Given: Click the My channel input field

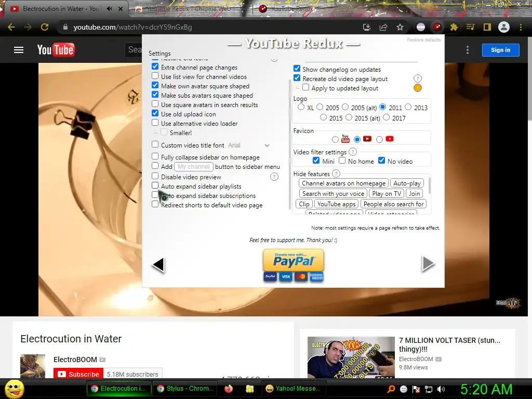Looking at the screenshot, I should pos(194,167).
